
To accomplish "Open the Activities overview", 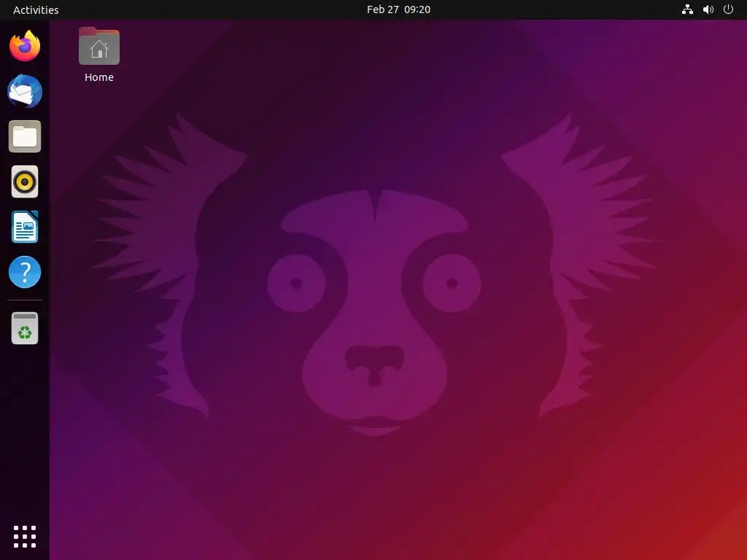I will pyautogui.click(x=36, y=9).
